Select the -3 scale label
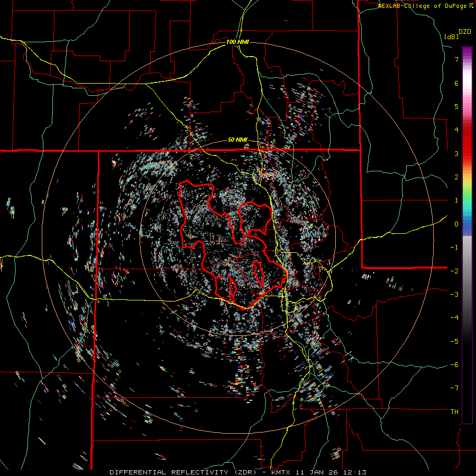The image size is (476, 476). [454, 295]
